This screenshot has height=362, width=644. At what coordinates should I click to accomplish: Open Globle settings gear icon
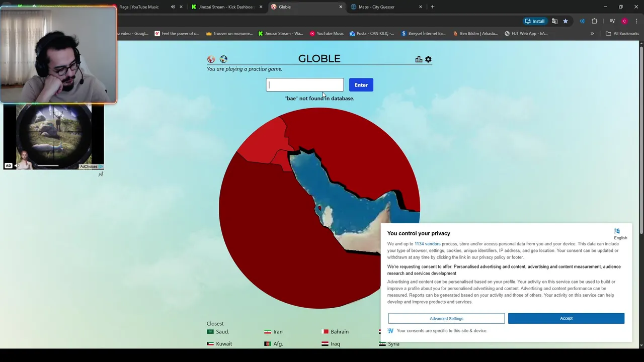click(428, 59)
